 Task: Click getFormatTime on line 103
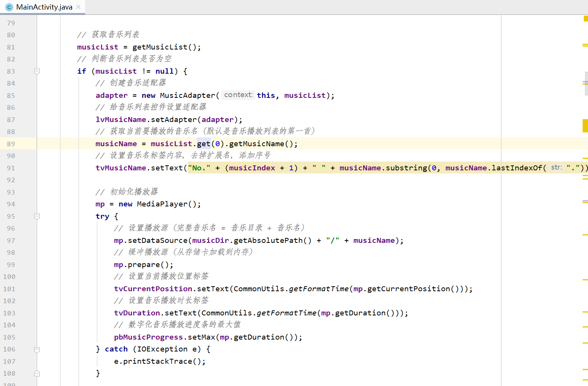[287, 313]
